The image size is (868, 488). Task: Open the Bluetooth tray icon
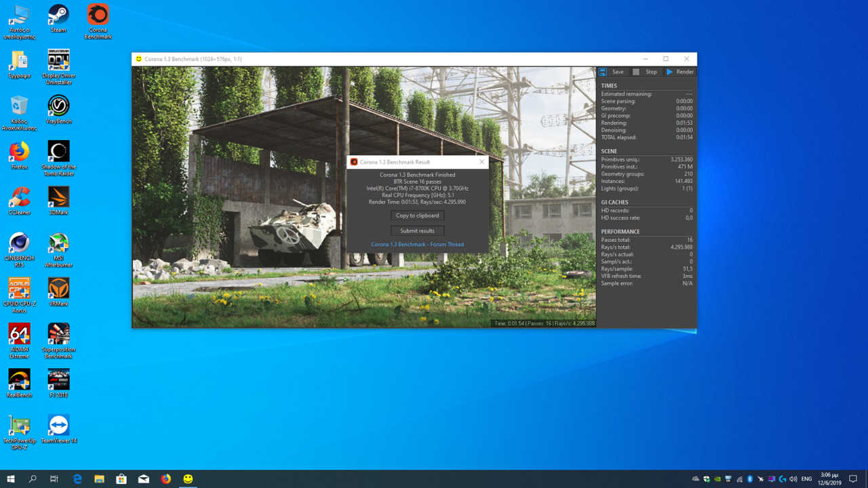(x=750, y=479)
